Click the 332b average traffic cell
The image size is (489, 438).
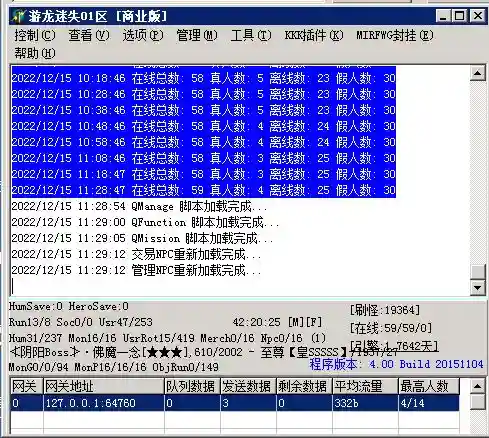365,403
